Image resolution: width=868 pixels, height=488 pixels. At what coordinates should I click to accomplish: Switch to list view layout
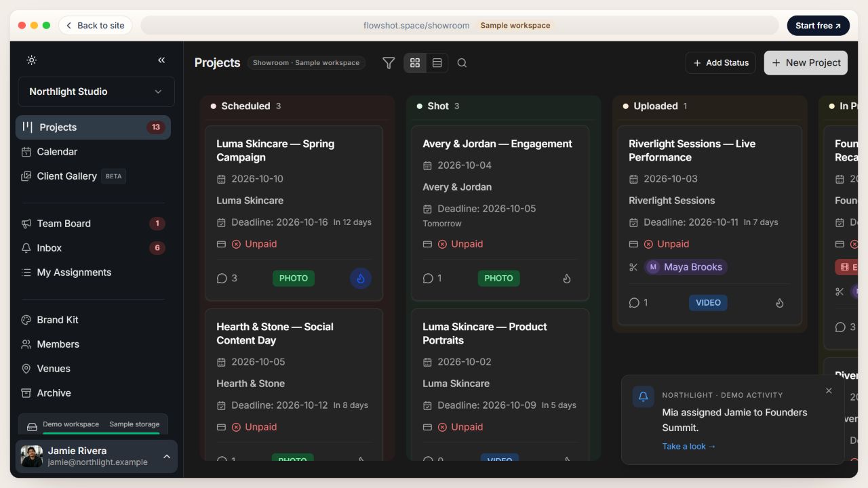tap(437, 63)
